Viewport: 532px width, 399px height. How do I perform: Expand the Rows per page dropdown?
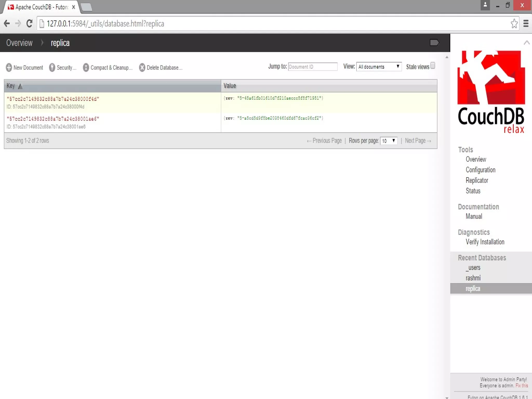coord(388,141)
